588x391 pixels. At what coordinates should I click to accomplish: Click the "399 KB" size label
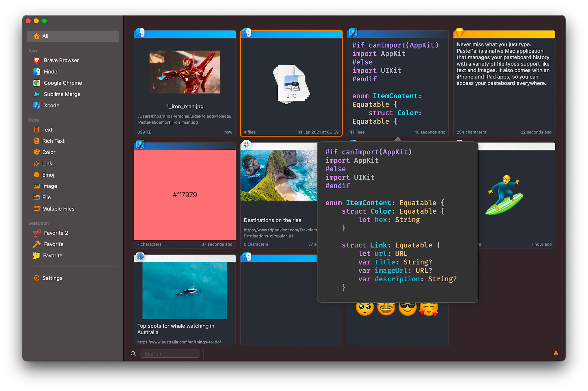(x=144, y=132)
